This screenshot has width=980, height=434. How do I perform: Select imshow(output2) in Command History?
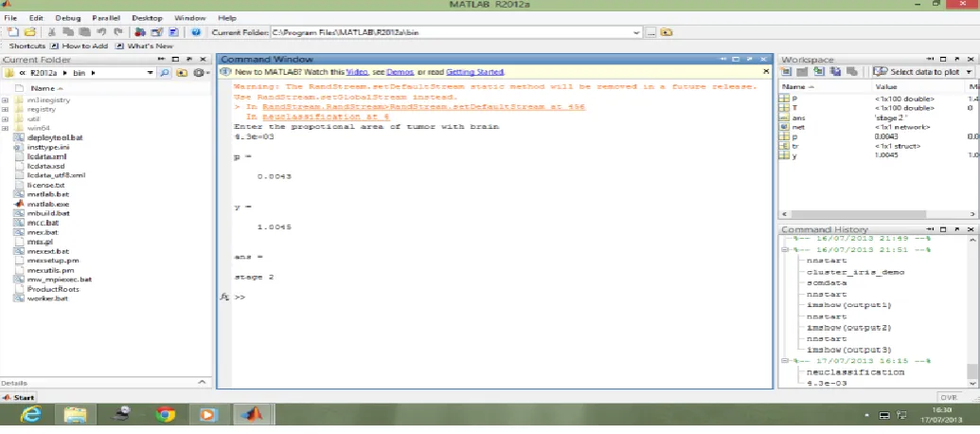point(848,328)
